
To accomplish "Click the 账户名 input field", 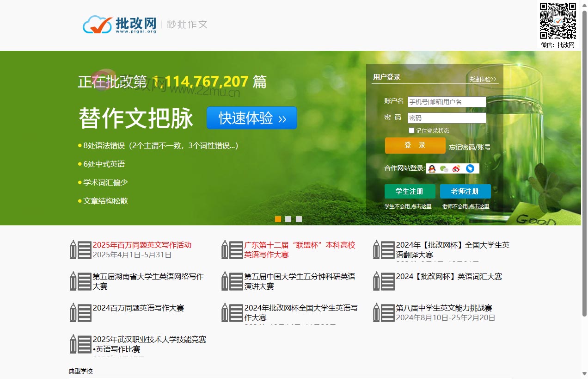I will [x=446, y=102].
